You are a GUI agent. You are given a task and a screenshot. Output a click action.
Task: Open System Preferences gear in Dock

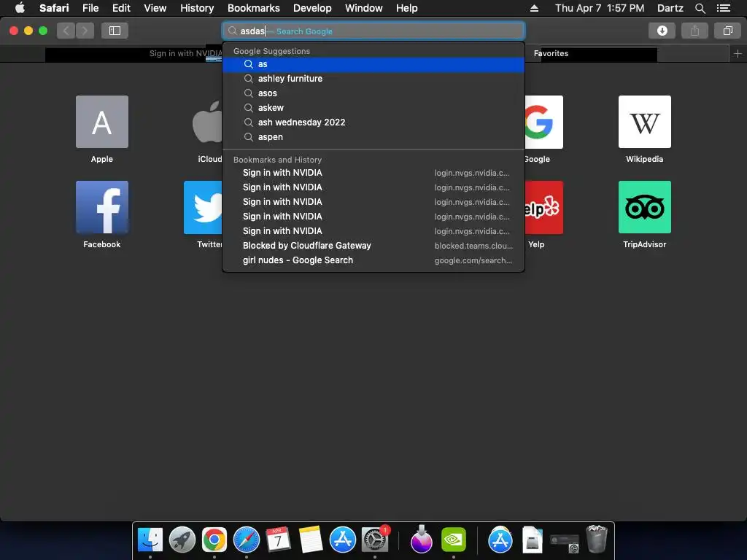(x=374, y=540)
